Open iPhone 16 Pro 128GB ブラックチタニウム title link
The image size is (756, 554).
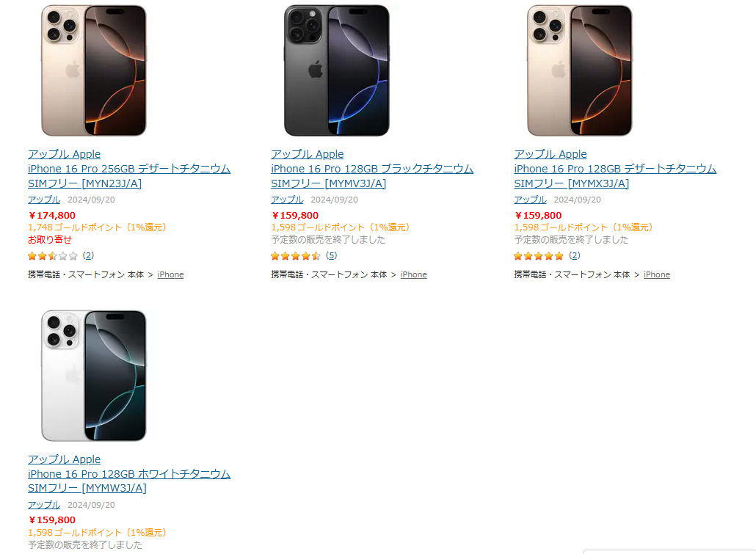(372, 169)
